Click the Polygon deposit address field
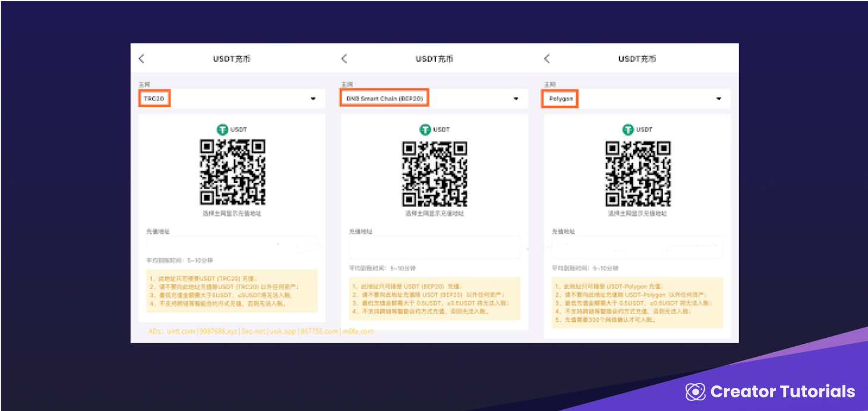This screenshot has height=411, width=868. point(637,247)
